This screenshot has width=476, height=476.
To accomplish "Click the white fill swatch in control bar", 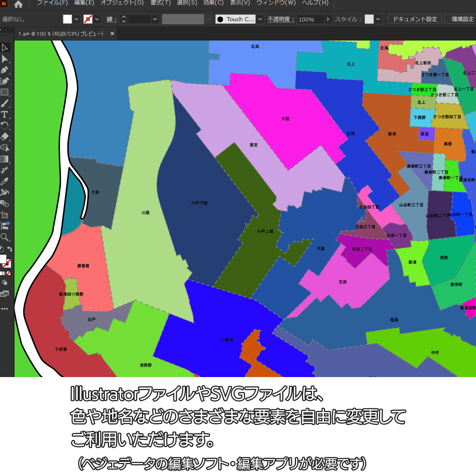I will (67, 19).
